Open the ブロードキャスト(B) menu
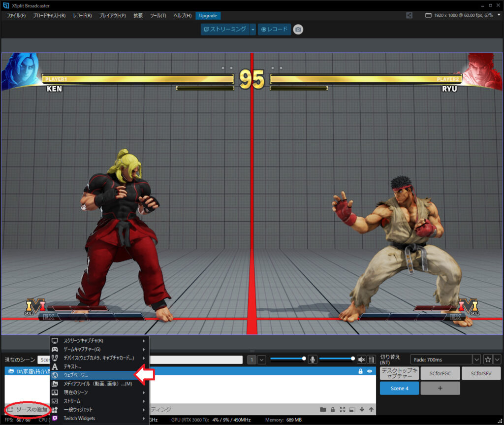 coord(50,15)
